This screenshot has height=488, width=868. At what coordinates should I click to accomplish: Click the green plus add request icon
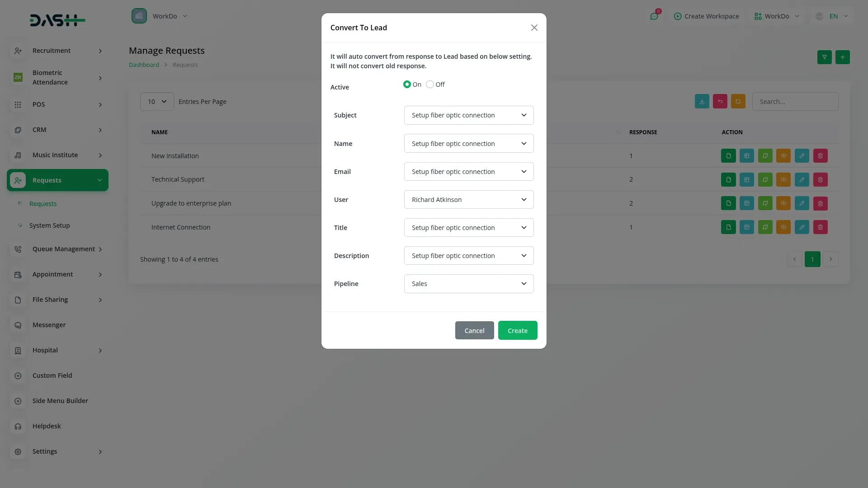click(842, 57)
